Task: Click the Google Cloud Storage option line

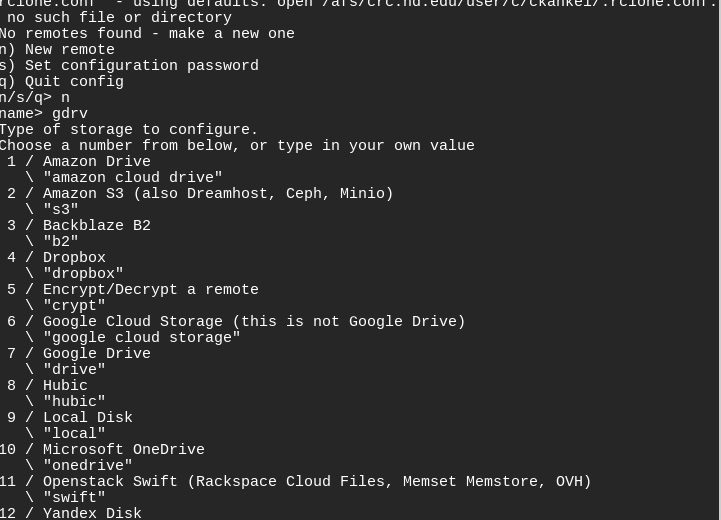Action: pyautogui.click(x=253, y=322)
